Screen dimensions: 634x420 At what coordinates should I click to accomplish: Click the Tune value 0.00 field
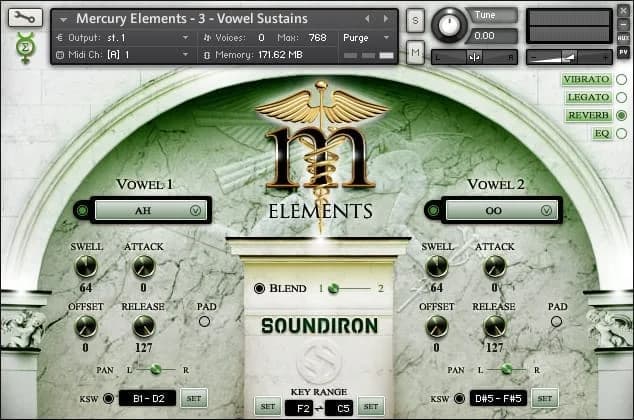click(x=492, y=36)
